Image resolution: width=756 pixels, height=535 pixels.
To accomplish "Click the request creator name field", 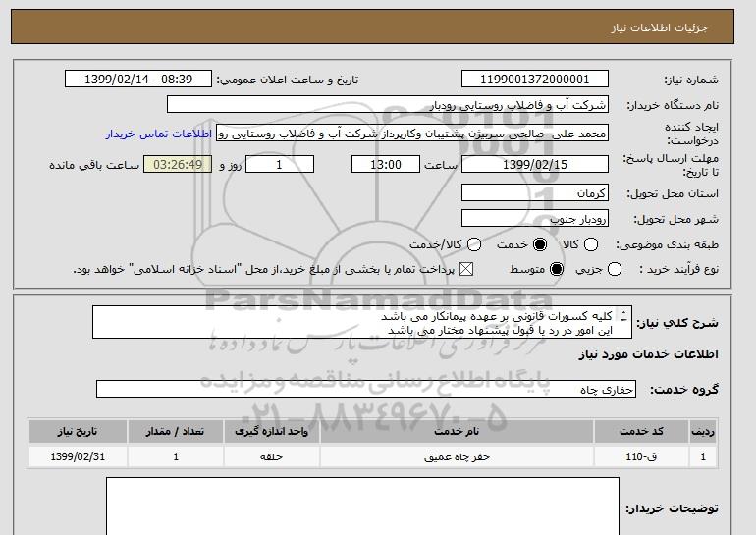I will coord(412,134).
